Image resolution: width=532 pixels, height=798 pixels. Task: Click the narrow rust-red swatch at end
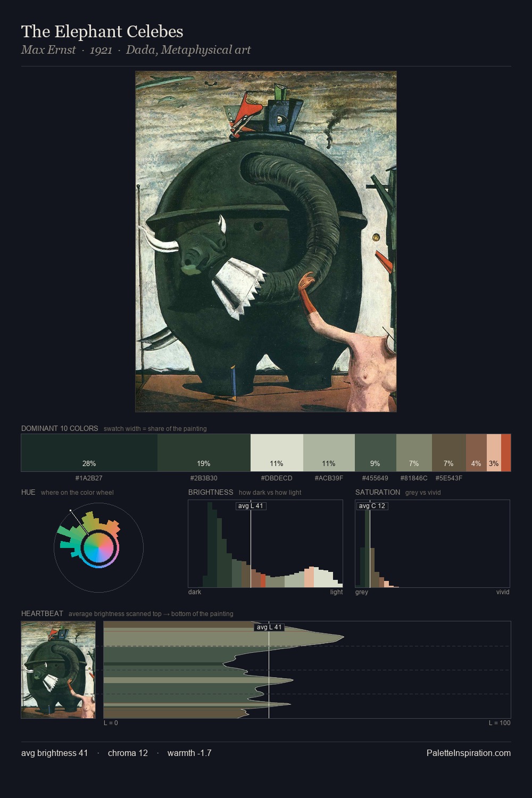click(x=506, y=453)
